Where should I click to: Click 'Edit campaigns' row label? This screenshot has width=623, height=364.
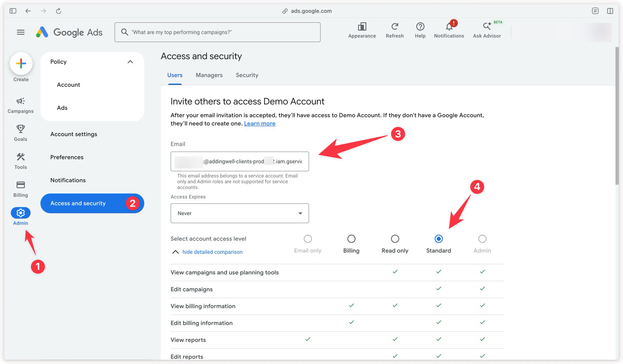click(192, 289)
